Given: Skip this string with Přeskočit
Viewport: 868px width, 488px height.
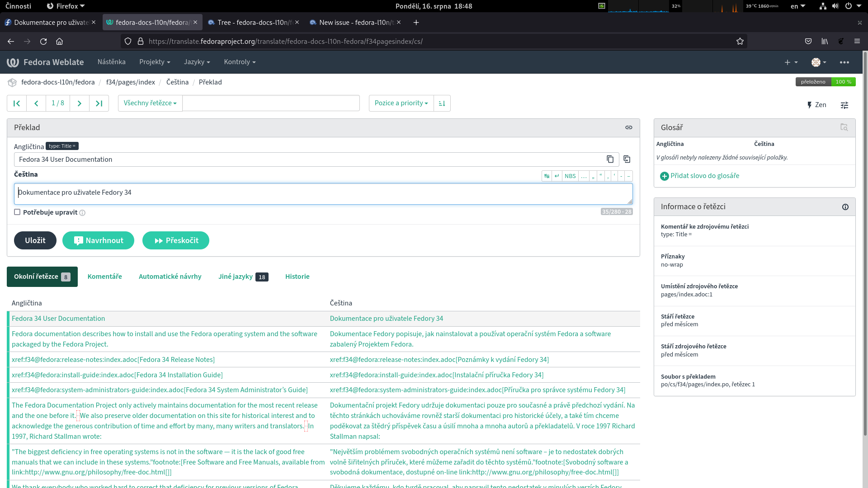Looking at the screenshot, I should point(176,241).
